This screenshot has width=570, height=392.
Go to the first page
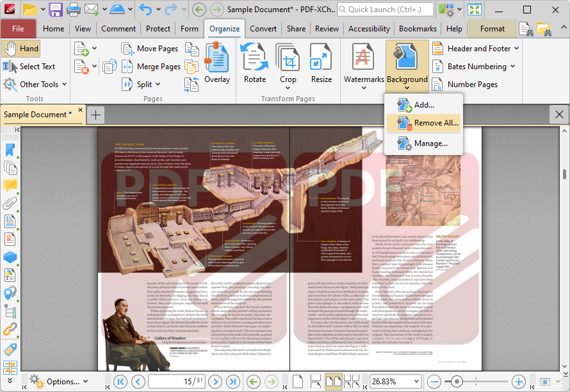120,382
